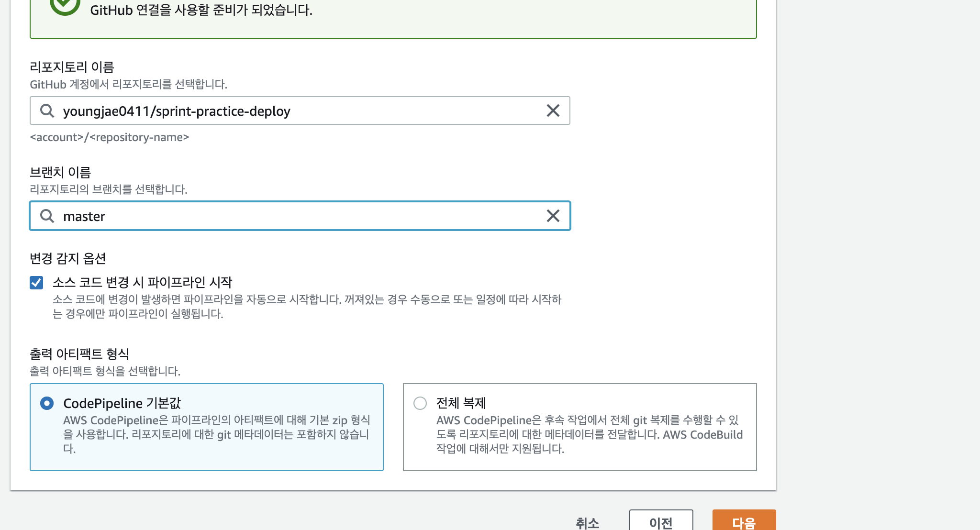Viewport: 980px width, 530px height.
Task: Click the search icon in branch name field
Action: coord(47,216)
